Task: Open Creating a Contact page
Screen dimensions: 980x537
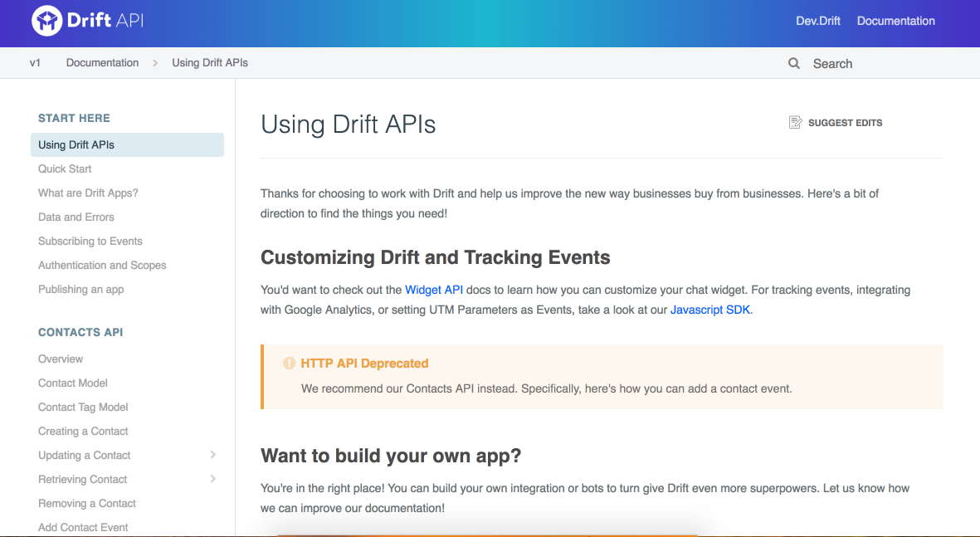Action: click(83, 432)
